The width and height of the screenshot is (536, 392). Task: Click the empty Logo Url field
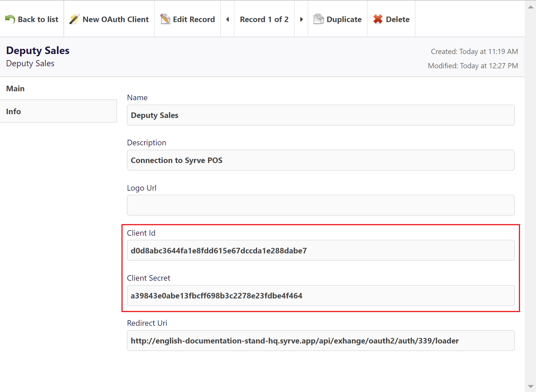pos(320,205)
